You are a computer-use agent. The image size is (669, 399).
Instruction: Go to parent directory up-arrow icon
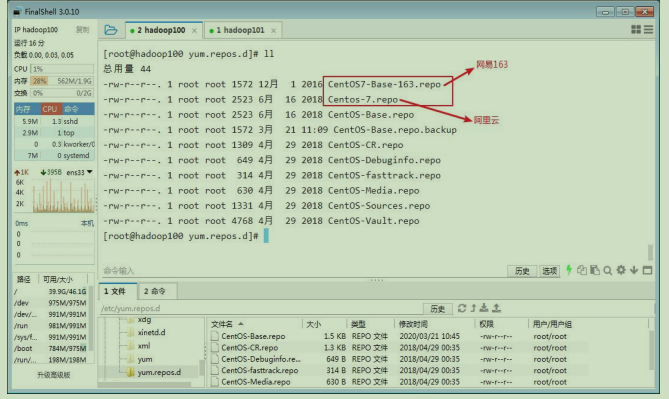(473, 308)
